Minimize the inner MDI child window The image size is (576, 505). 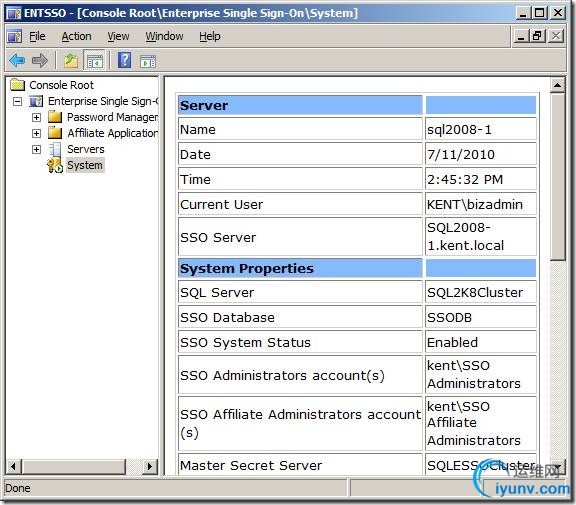point(521,36)
